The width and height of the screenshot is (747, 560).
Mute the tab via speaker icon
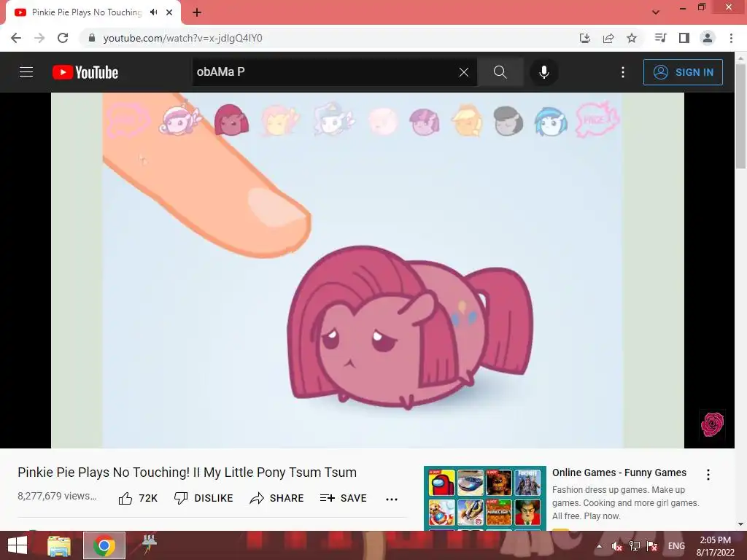coord(153,12)
